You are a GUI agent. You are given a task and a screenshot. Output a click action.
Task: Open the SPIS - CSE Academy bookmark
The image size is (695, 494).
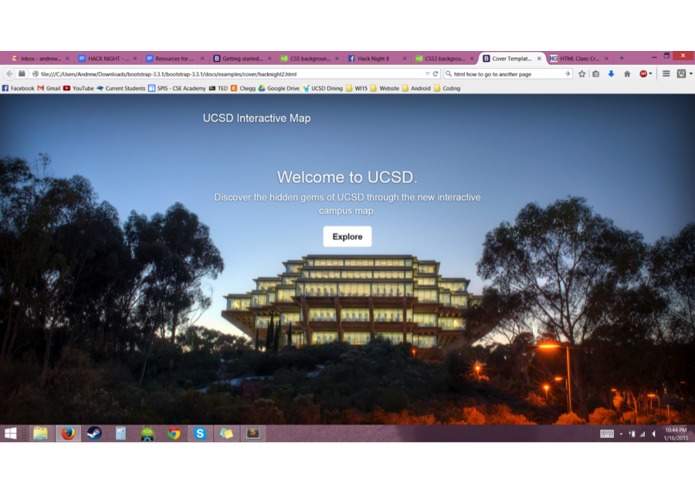coord(177,88)
